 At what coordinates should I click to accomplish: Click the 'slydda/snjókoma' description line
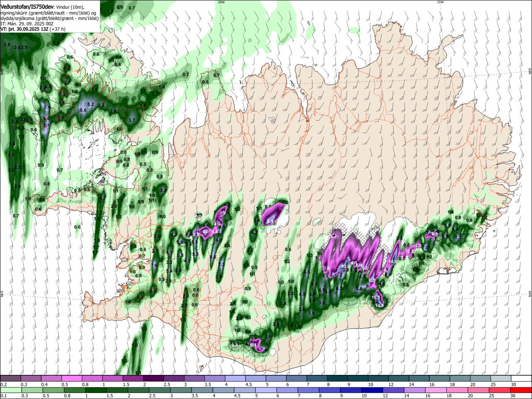tap(49, 18)
